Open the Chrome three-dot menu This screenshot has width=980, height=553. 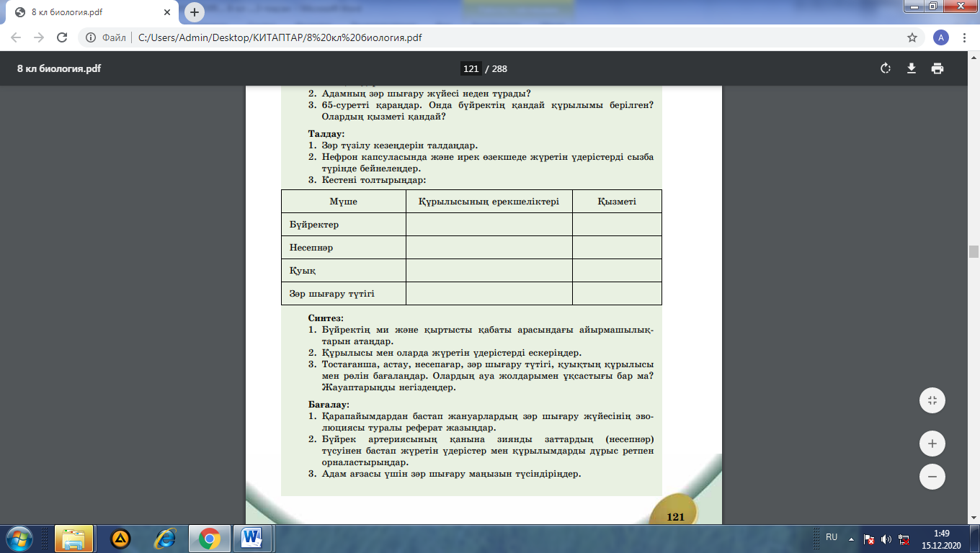965,37
